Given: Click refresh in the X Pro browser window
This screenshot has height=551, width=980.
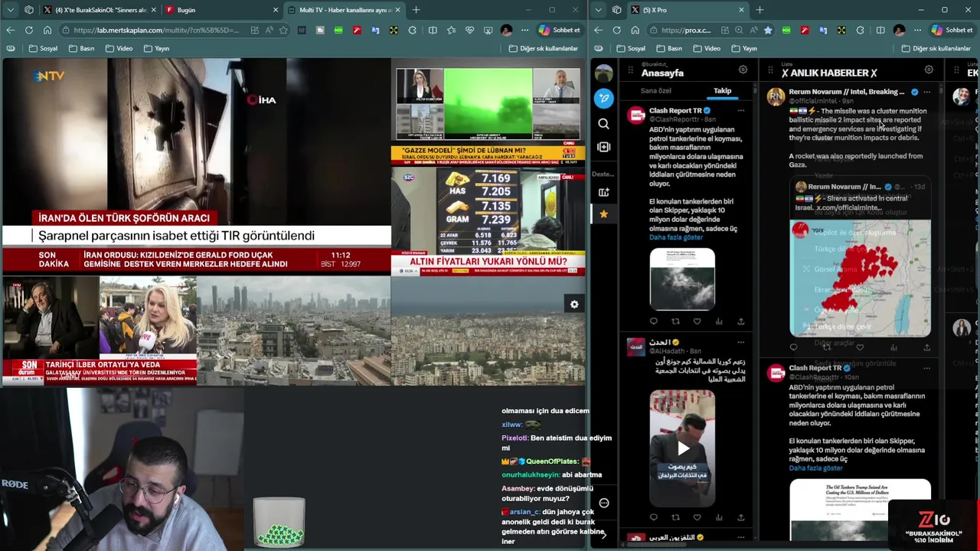Looking at the screenshot, I should pos(616,30).
